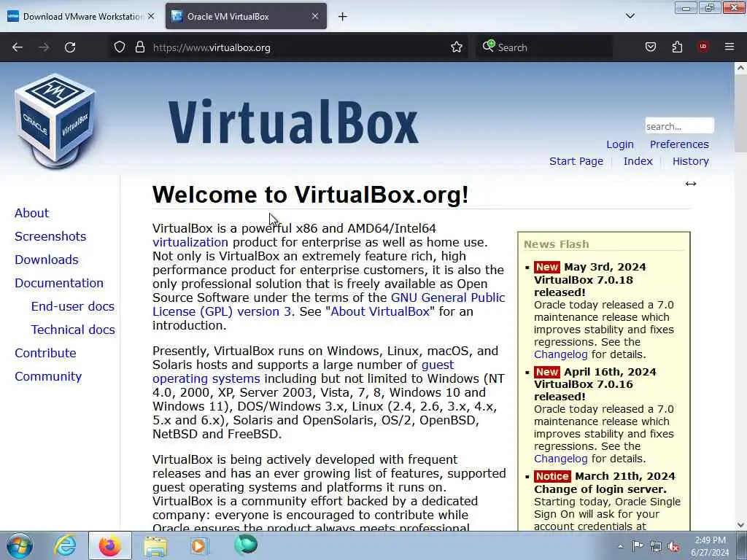The height and width of the screenshot is (560, 747).
Task: Click the network tray icon
Action: click(656, 547)
